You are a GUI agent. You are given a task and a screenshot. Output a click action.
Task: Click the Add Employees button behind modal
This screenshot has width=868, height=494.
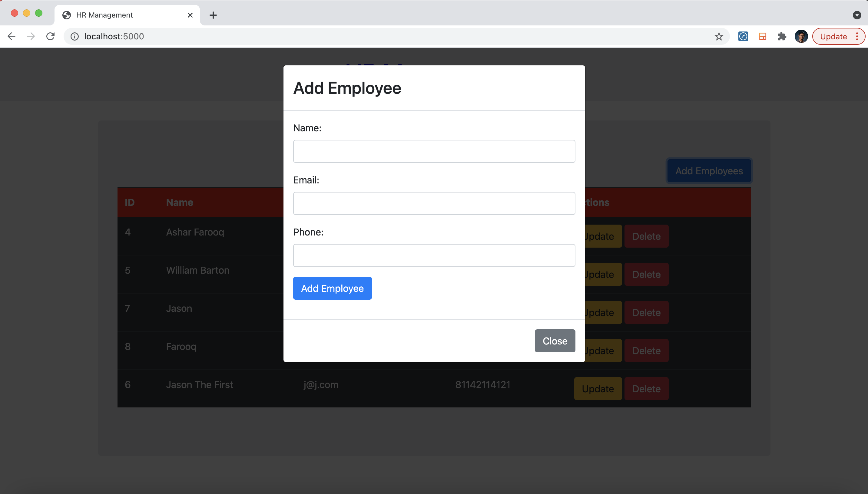pos(709,171)
